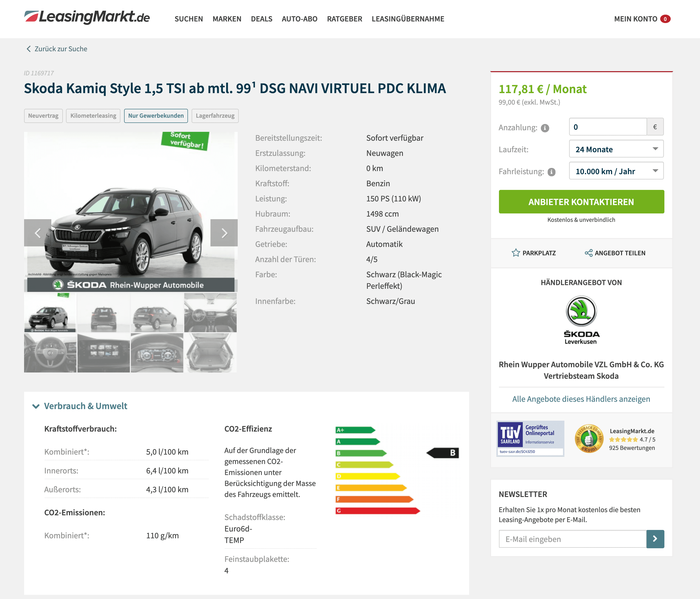This screenshot has height=599, width=700.
Task: Click the energy class B indicator
Action: (x=443, y=453)
